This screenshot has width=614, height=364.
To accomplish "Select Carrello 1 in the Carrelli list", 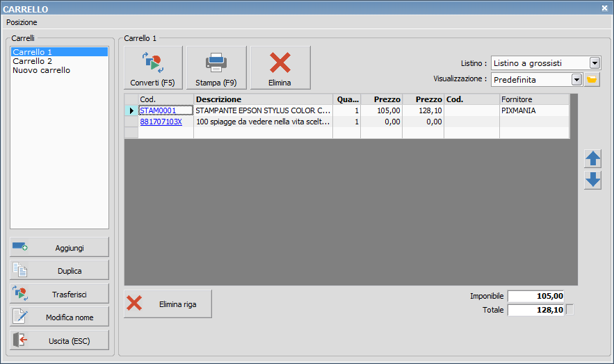I will tap(59, 51).
